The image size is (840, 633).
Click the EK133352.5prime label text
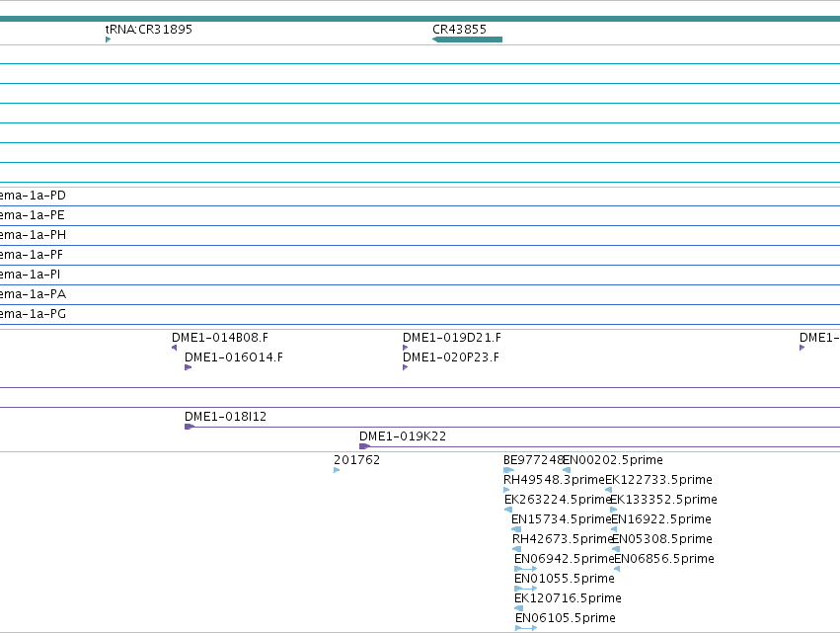pos(664,500)
